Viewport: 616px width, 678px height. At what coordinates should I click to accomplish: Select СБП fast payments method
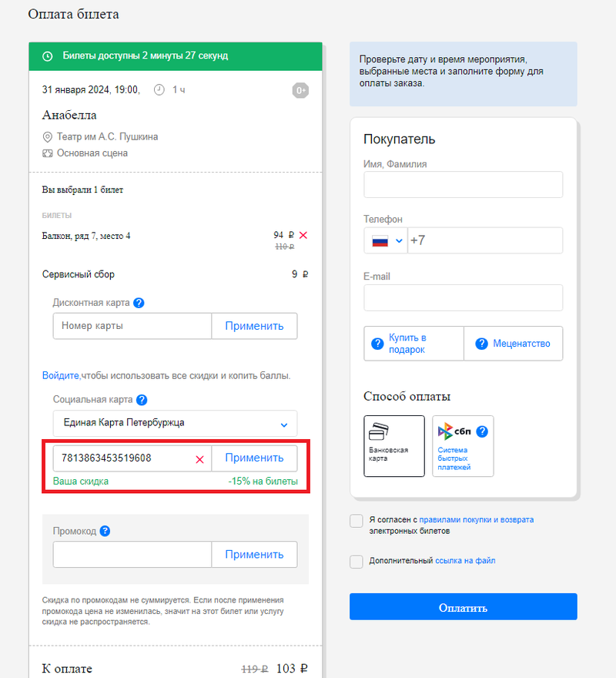(x=462, y=446)
